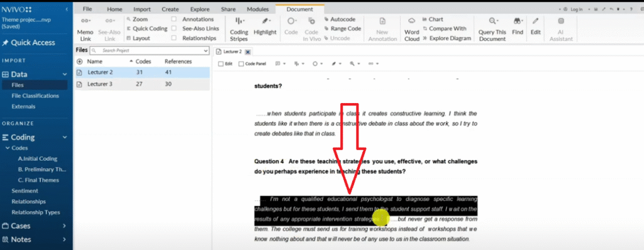Collapse the Coding section chevron
644x250 pixels.
(65, 138)
